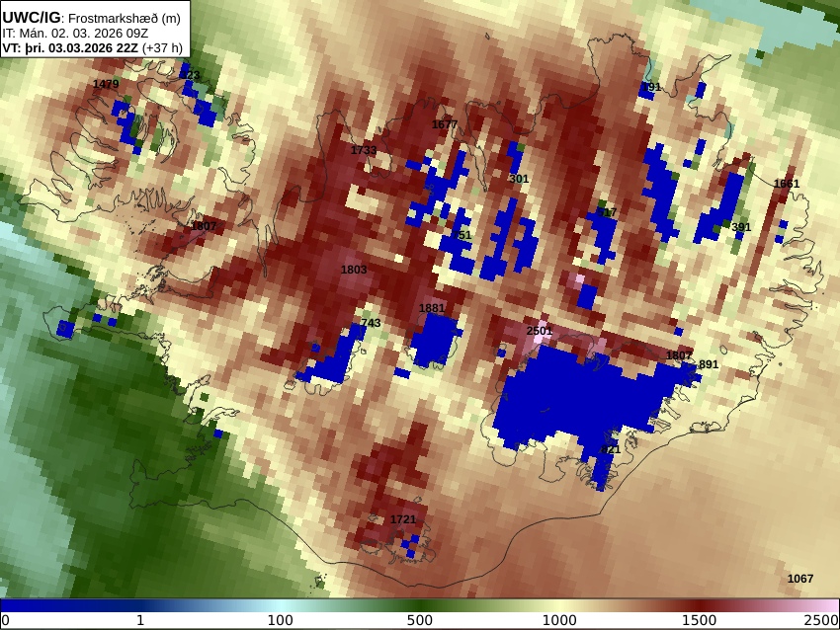Click the 2501 peak value

tap(540, 331)
